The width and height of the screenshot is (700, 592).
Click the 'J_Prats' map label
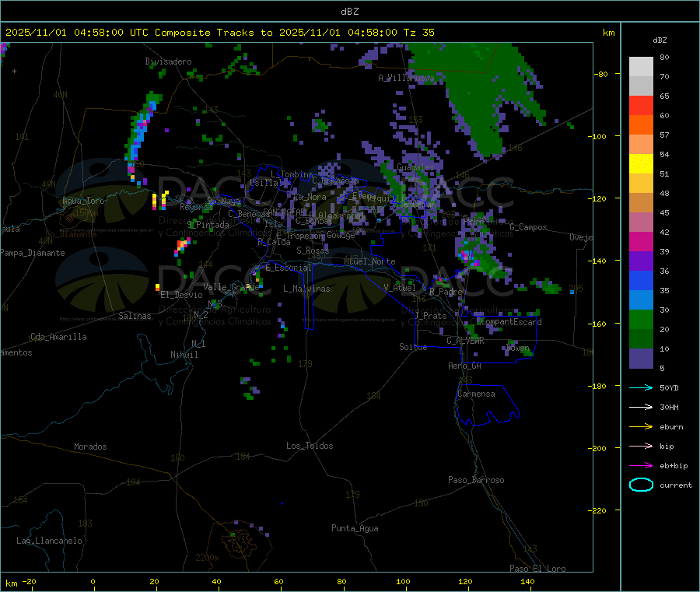point(431,316)
